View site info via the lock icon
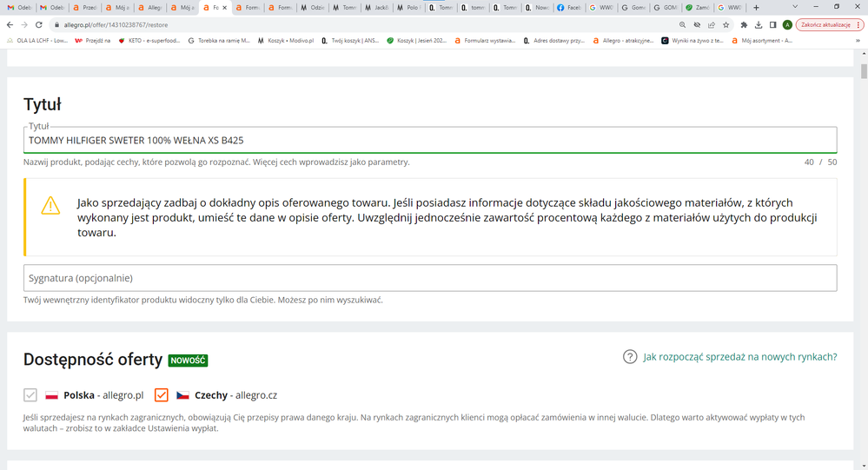 pos(56,25)
